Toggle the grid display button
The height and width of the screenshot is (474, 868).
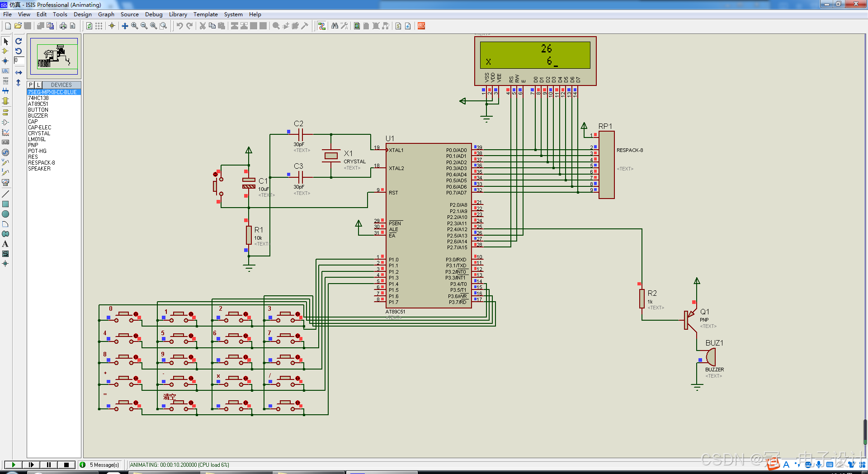pos(99,26)
